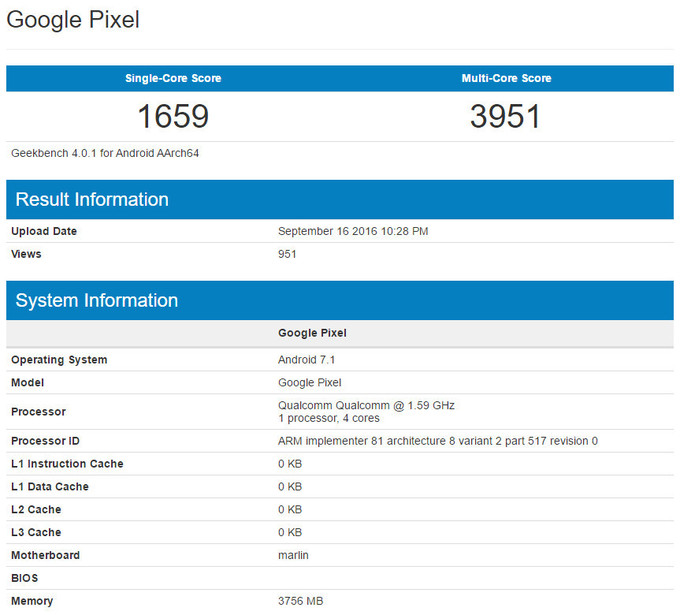Click the motherboard value marlin

[294, 555]
